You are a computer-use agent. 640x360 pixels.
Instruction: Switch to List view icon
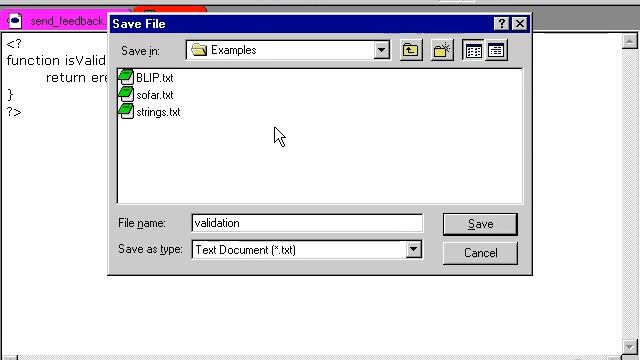[473, 50]
